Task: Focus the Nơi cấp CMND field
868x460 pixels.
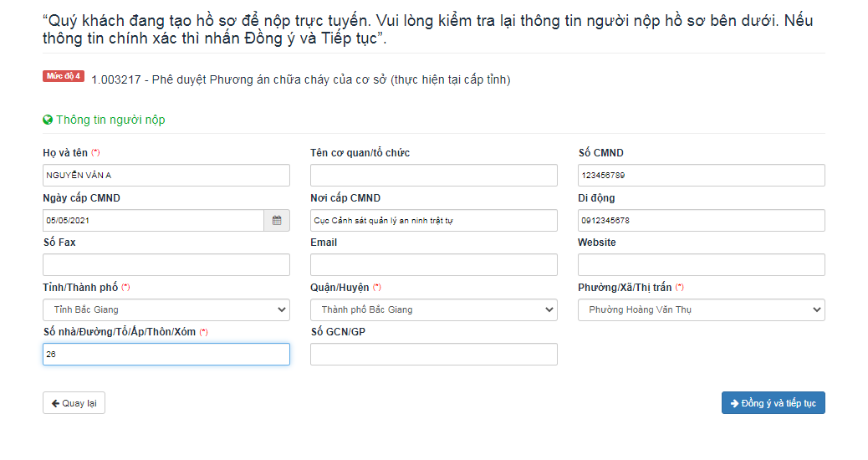Action: click(433, 220)
